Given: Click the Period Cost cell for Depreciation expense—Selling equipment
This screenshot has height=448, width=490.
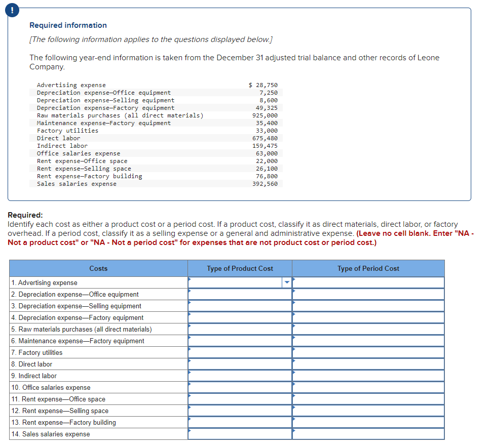Looking at the screenshot, I should [368, 306].
